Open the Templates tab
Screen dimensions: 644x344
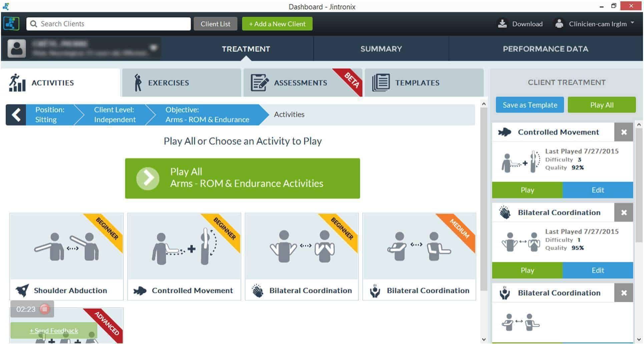coord(424,83)
